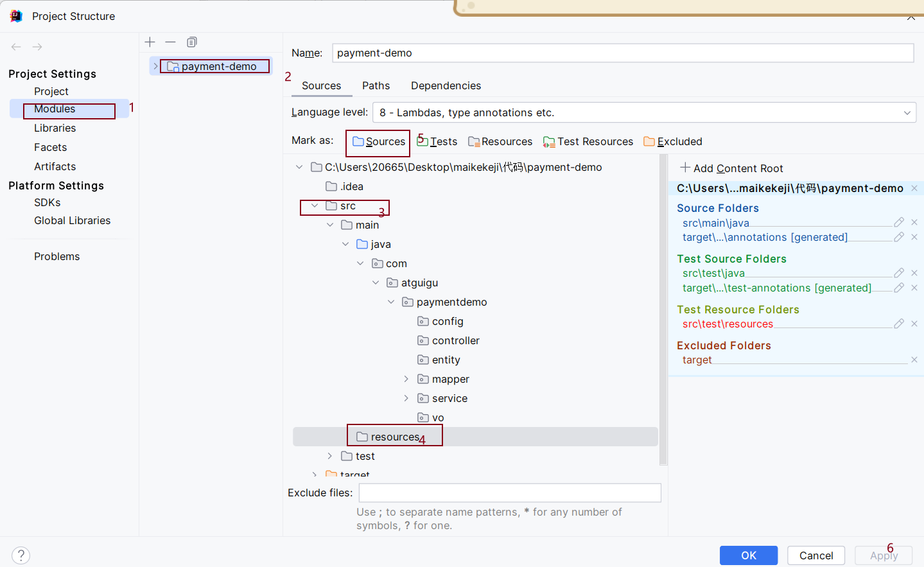Edit src\main\java path with the pencil icon
This screenshot has width=924, height=567.
(x=898, y=222)
